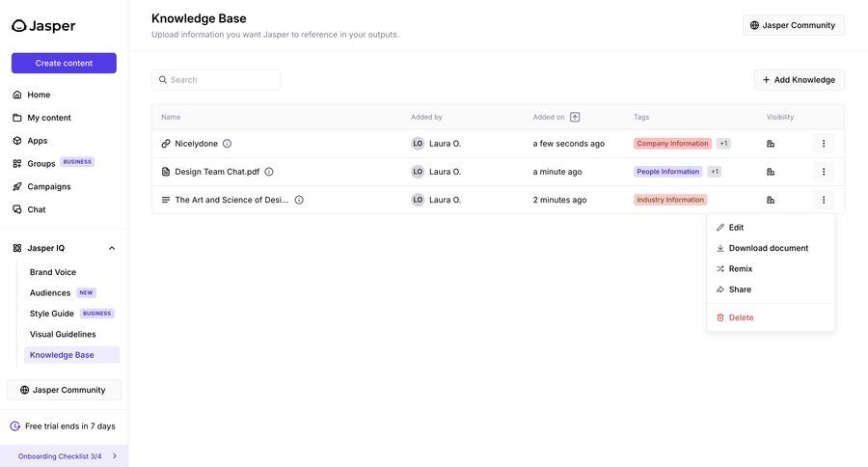The height and width of the screenshot is (467, 868).
Task: Choose Download document option
Action: 771,248
